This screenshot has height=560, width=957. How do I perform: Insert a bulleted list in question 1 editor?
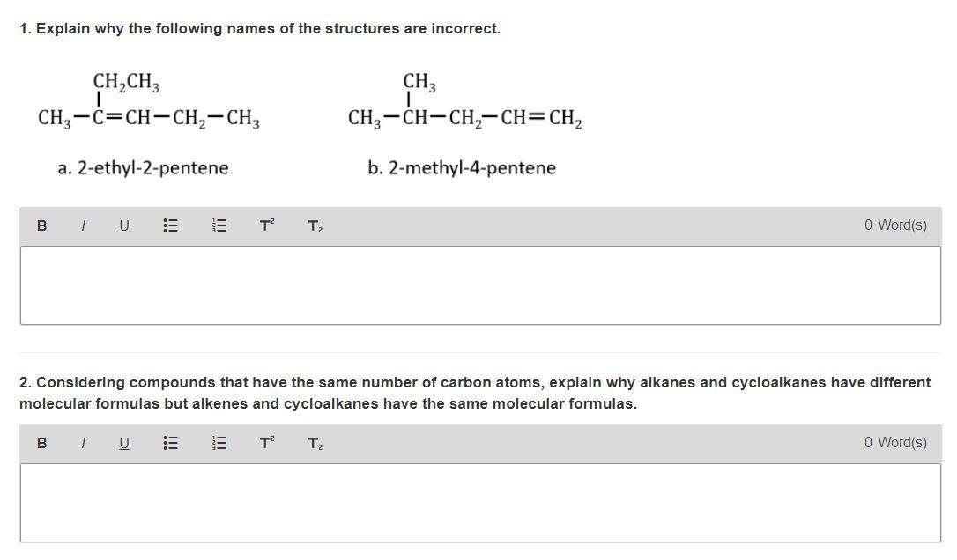click(x=169, y=226)
